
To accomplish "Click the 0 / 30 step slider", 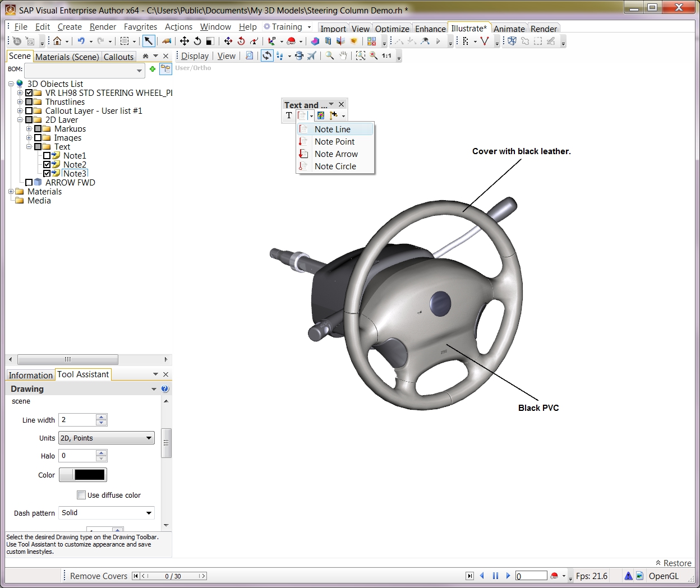I will tap(173, 576).
